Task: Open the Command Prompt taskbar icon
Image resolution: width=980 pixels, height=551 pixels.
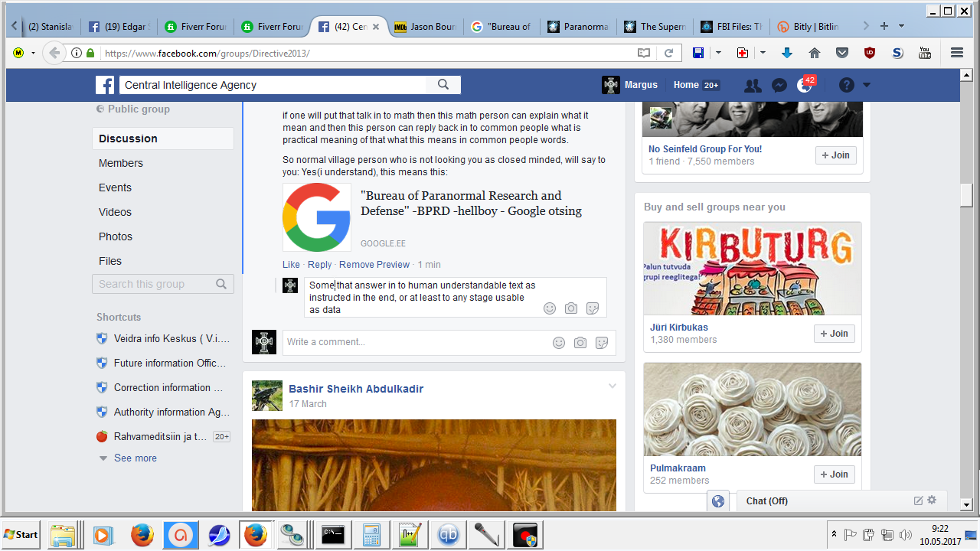Action: point(333,534)
